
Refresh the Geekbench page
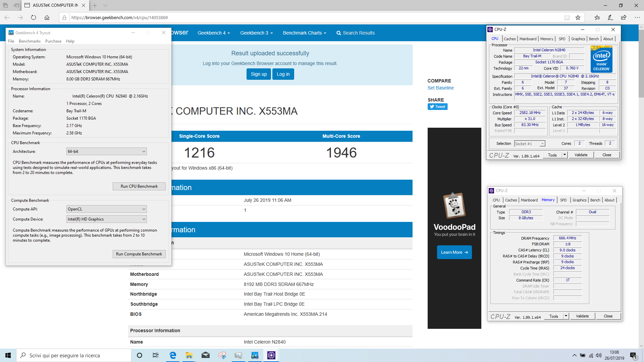point(34,18)
